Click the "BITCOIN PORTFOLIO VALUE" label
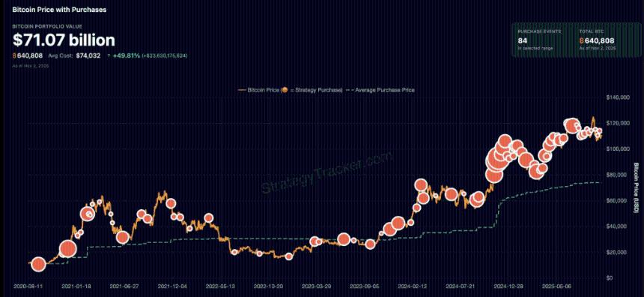644x297 pixels. point(47,26)
